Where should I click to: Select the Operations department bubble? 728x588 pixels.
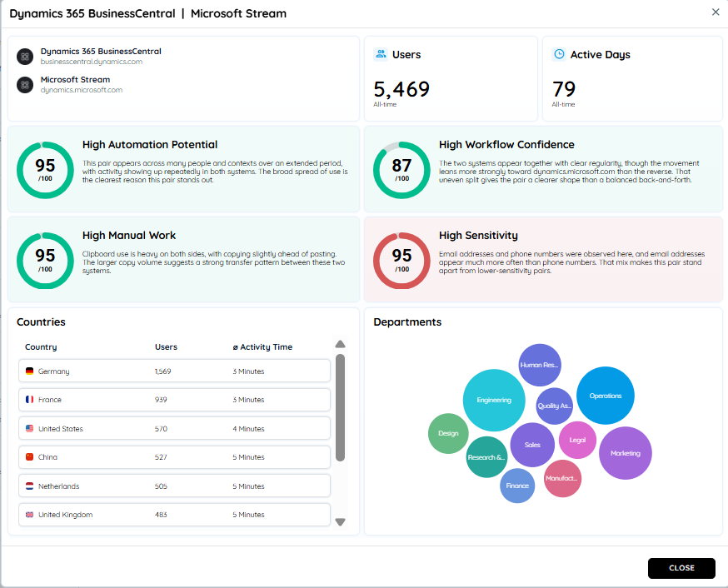click(606, 396)
